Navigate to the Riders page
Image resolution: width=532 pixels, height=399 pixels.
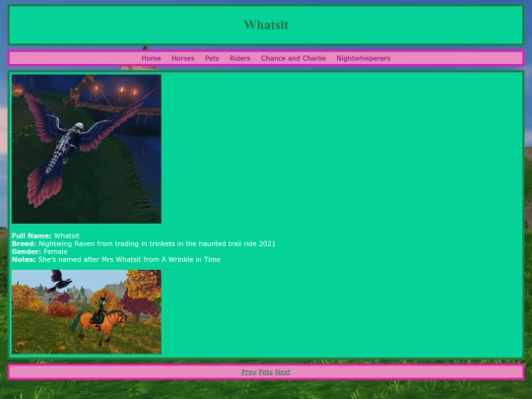[x=239, y=58]
